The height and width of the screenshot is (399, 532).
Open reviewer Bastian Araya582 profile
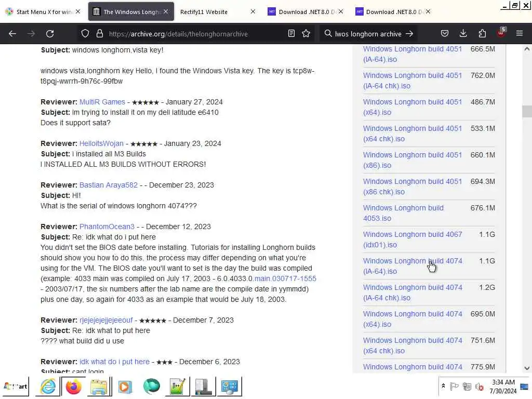109,185
